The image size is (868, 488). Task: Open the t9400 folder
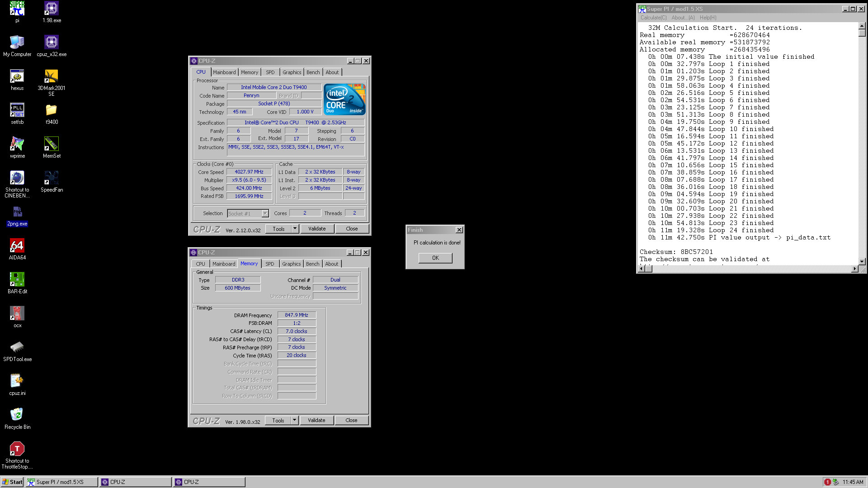point(52,113)
